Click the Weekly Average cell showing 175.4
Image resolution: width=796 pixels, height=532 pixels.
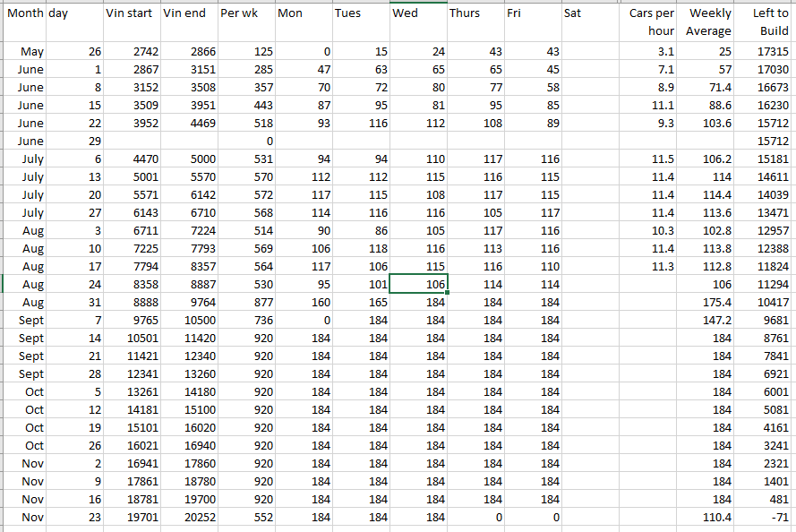coord(707,303)
